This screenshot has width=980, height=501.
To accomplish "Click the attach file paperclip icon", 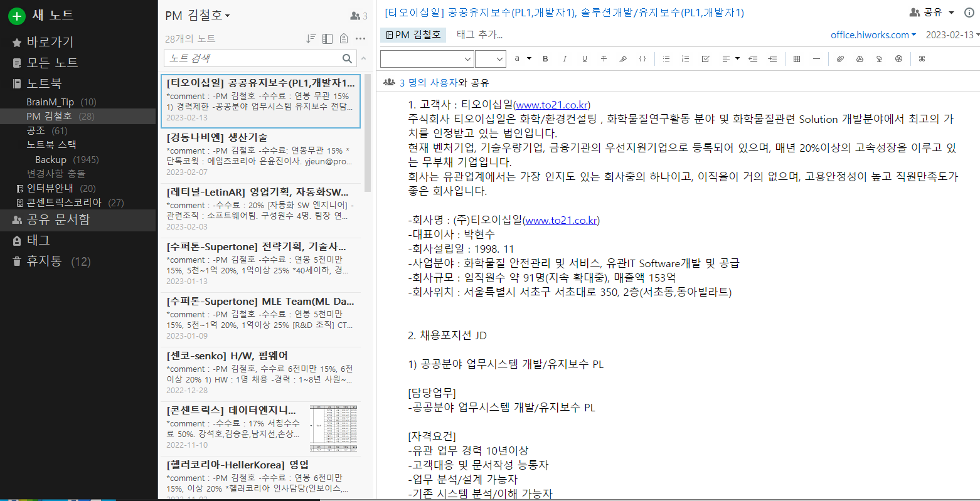I will [840, 58].
